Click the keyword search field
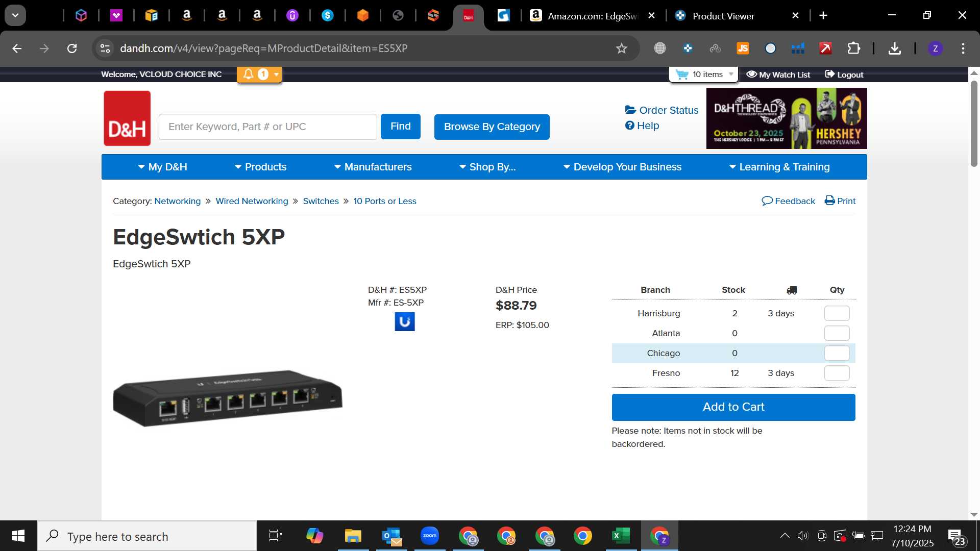Screen dimensions: 980x551 coord(268,127)
